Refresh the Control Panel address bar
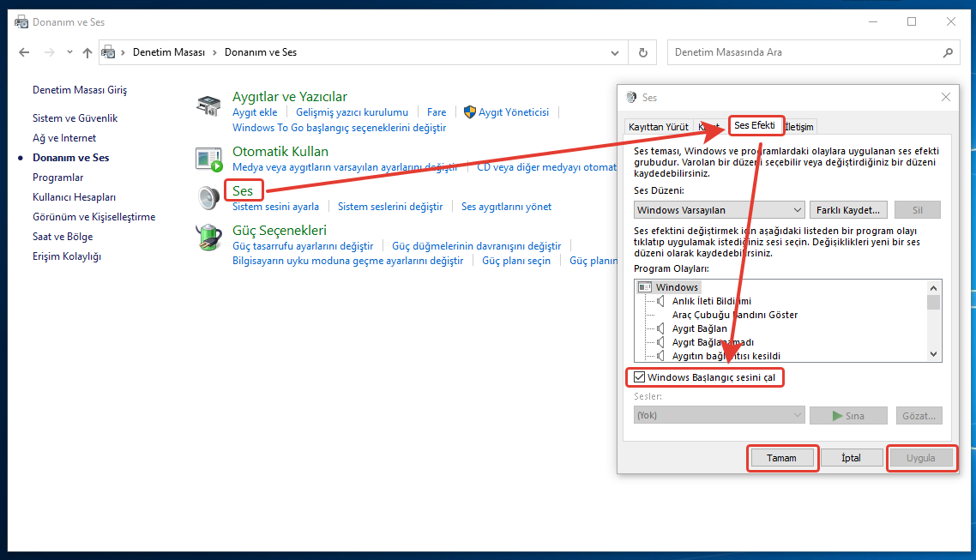 (x=642, y=52)
